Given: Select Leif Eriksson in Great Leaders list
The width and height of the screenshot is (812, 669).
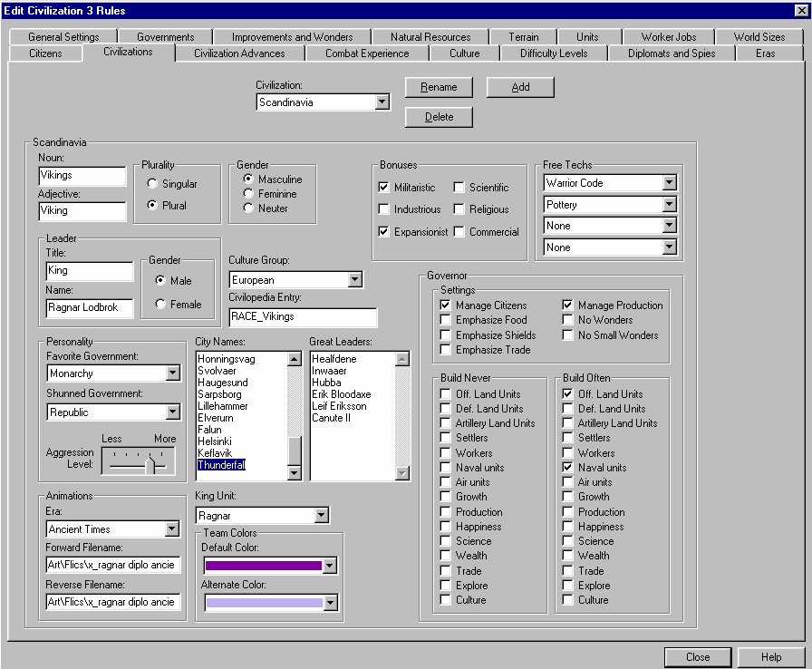Looking at the screenshot, I should click(x=339, y=406).
